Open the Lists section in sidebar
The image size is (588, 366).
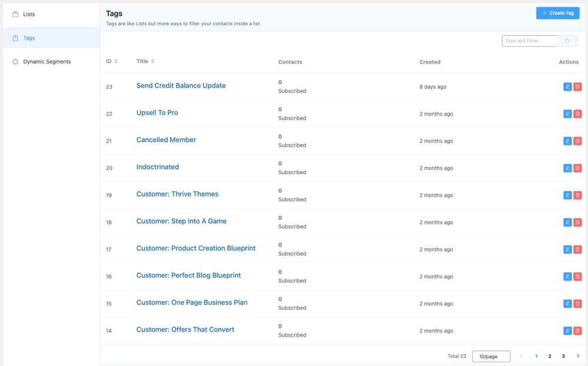click(51, 14)
